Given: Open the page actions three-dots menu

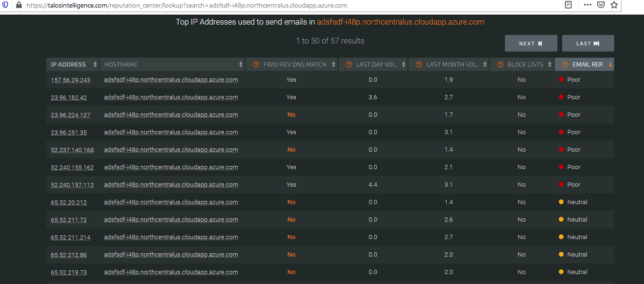Looking at the screenshot, I should coord(588,5).
